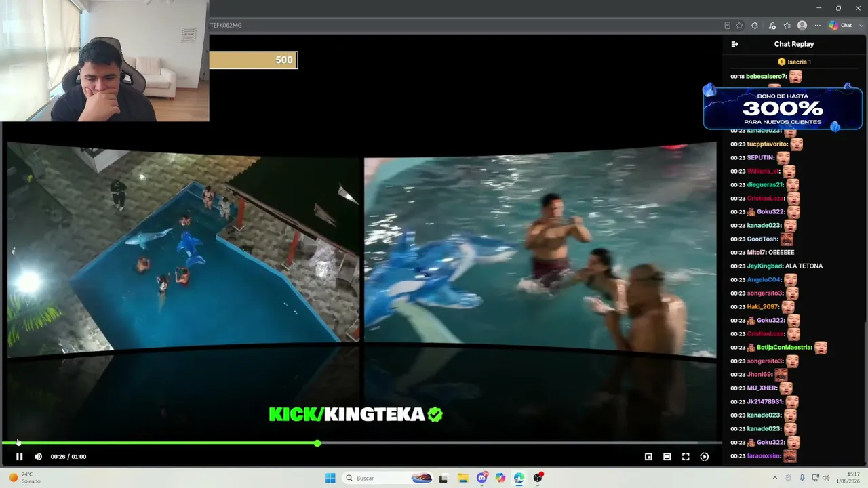The width and height of the screenshot is (868, 488).
Task: Click the streamer webcam overlay
Action: (104, 60)
